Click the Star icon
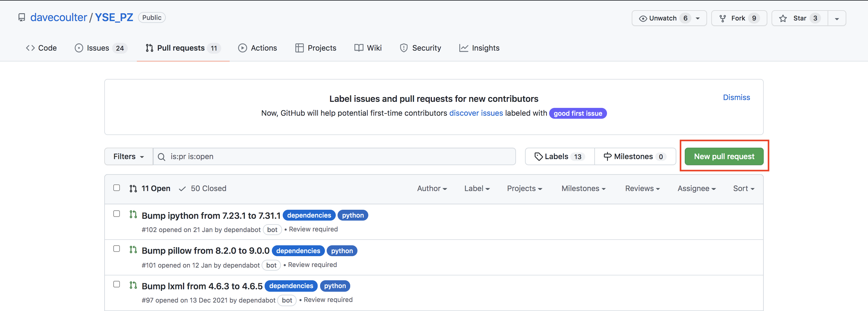Viewport: 868px width, 311px height. pyautogui.click(x=783, y=18)
